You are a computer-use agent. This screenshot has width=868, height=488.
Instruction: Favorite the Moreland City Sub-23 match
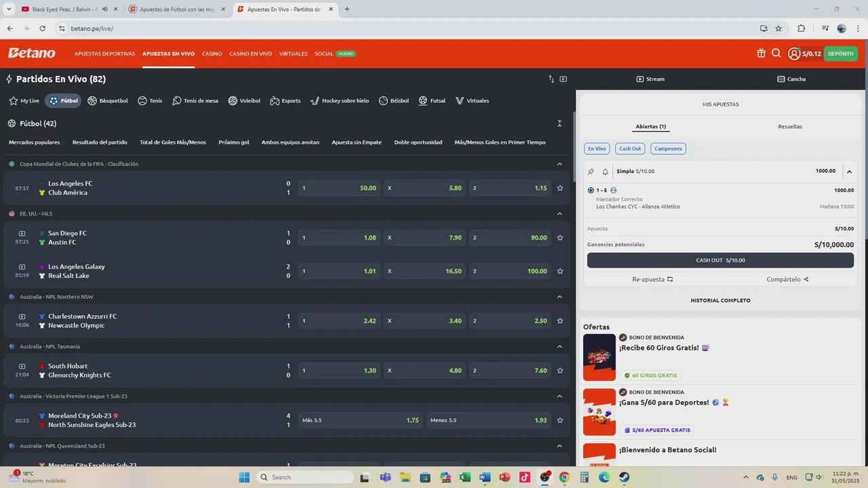point(560,420)
